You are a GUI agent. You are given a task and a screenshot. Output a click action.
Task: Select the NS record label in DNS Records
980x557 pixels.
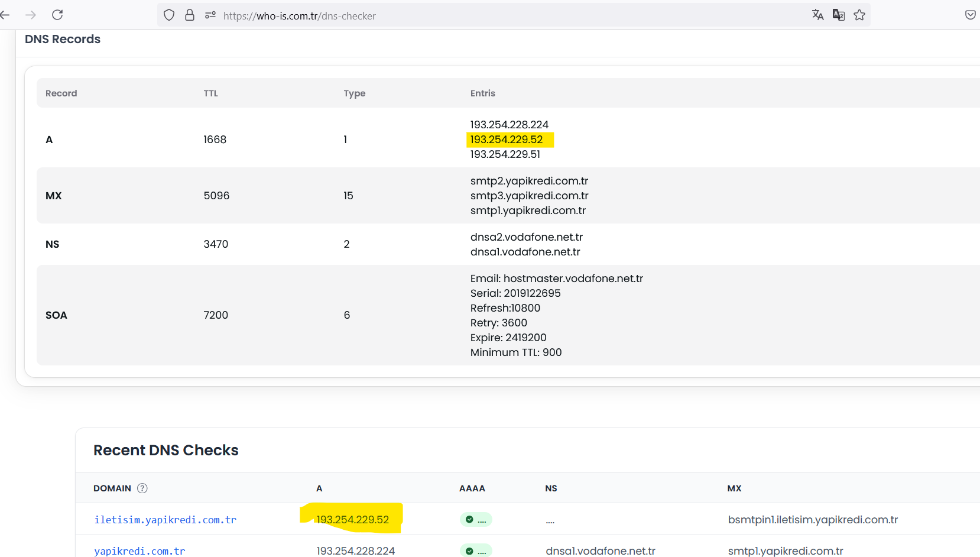click(53, 244)
